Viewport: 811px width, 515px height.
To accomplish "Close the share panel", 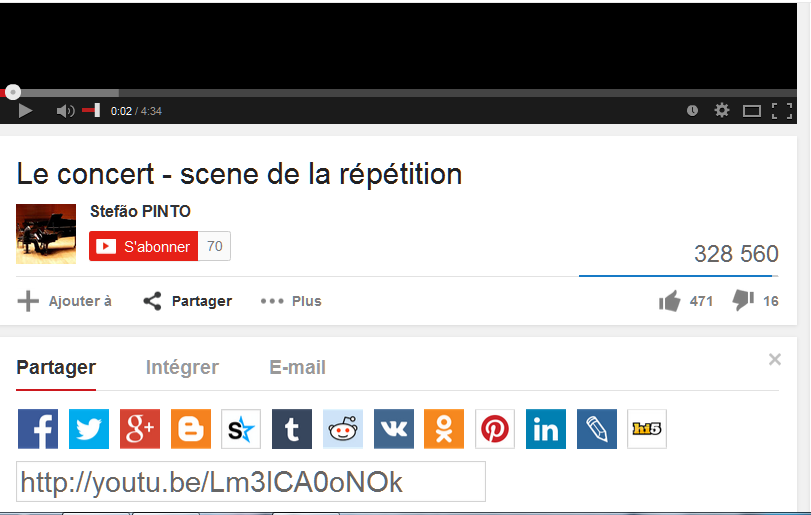I will 774,359.
